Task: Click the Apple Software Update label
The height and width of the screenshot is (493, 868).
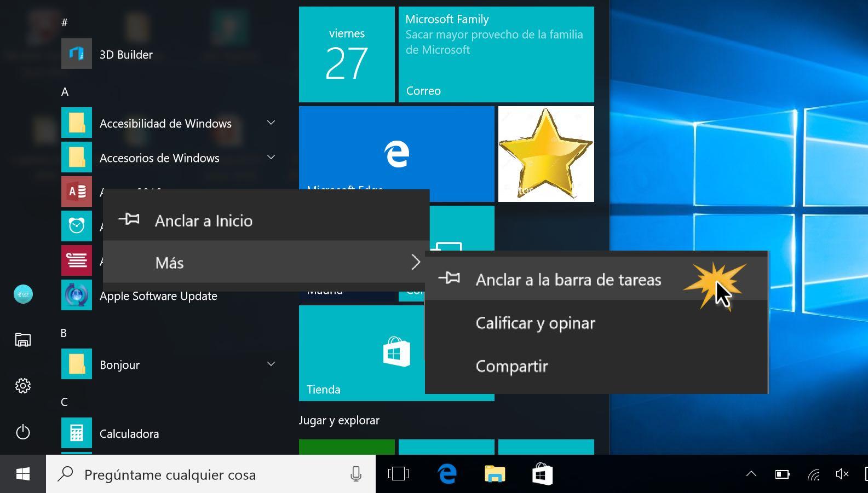Action: [x=158, y=295]
